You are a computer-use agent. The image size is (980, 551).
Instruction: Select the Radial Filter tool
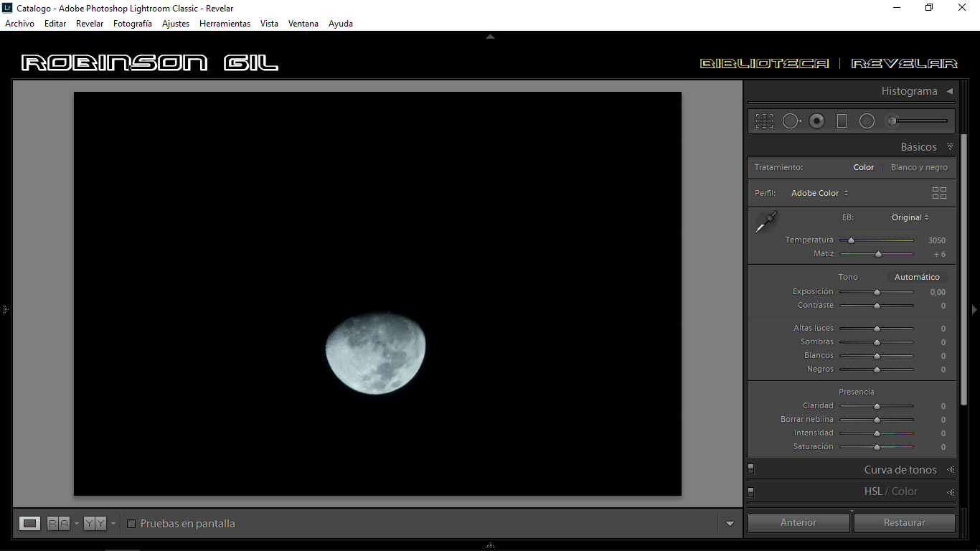point(867,121)
